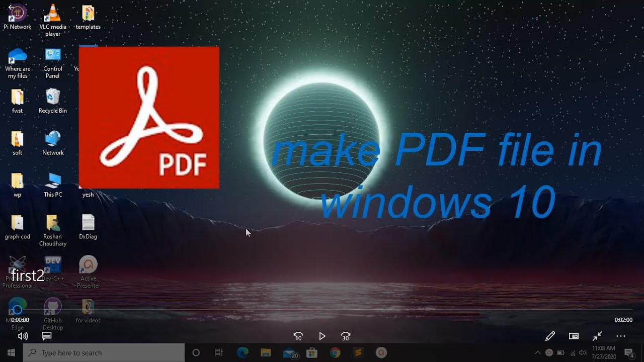Image resolution: width=644 pixels, height=362 pixels.
Task: Select the Active Presenter desktop shortcut
Action: pos(88,271)
